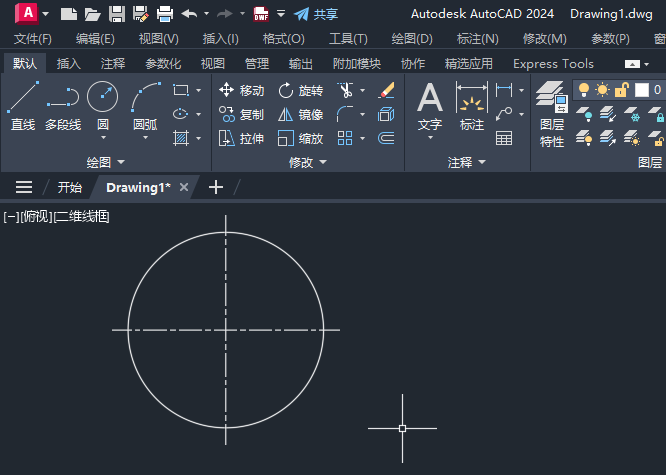Click the 共享 share button
This screenshot has height=475, width=666.
316,14
